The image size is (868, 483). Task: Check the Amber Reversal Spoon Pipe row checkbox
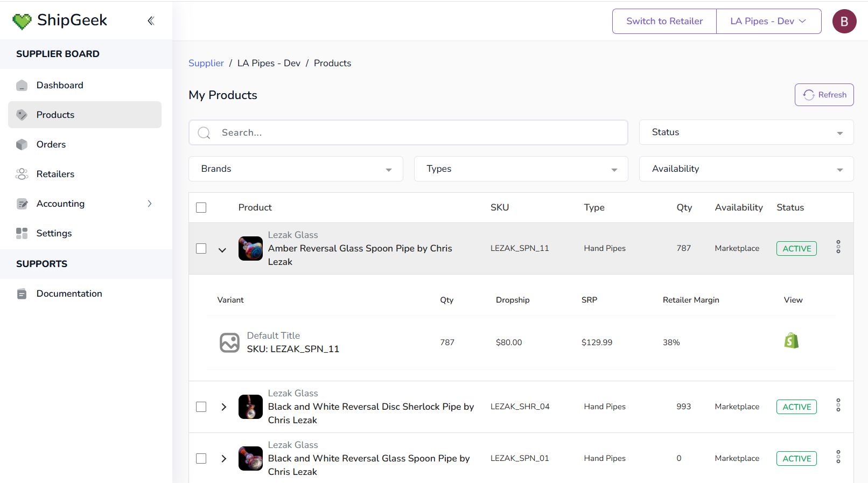tap(201, 249)
